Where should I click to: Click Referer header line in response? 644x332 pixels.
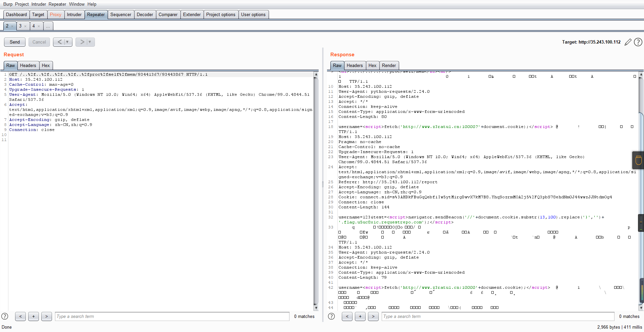coord(388,182)
